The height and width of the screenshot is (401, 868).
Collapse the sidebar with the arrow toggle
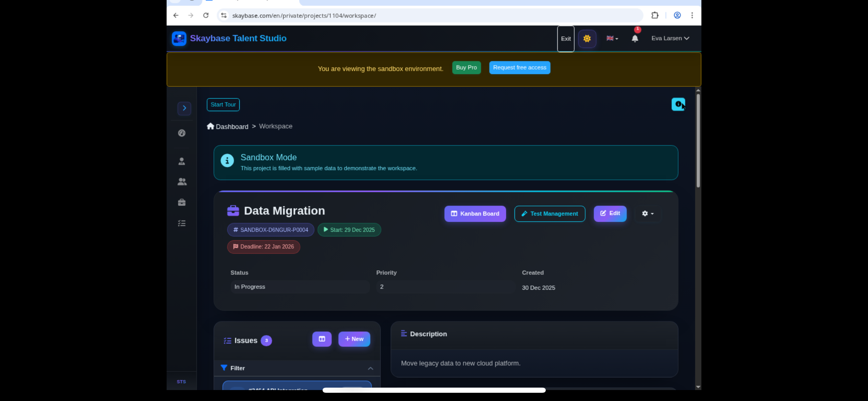(184, 108)
